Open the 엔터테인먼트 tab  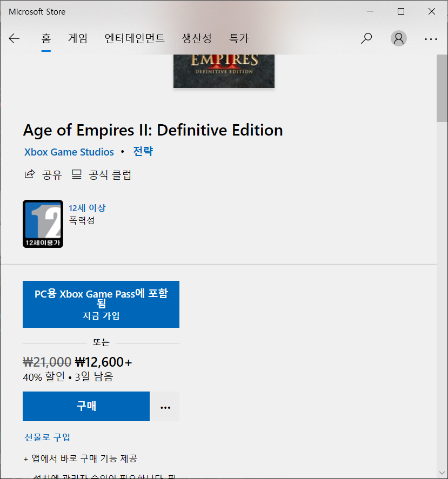click(x=135, y=38)
